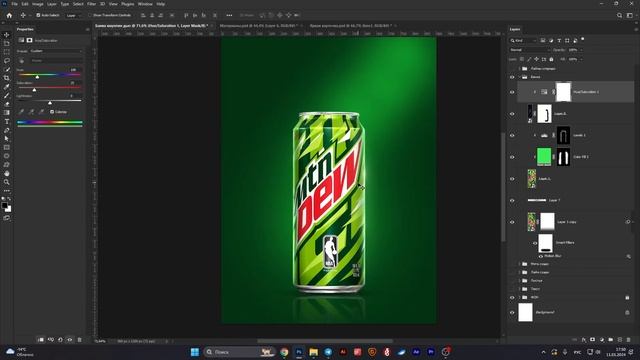Open the layer filter Kind dropdown

click(x=523, y=40)
